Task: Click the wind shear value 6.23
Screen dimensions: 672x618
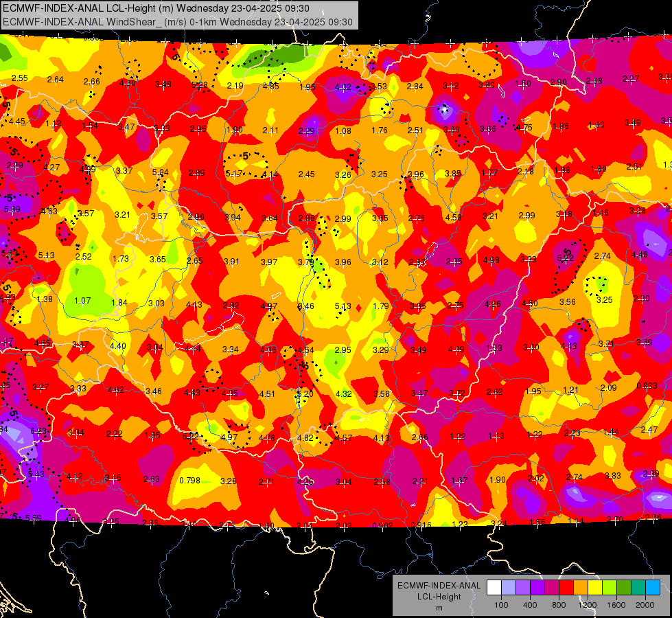Action: tap(38, 431)
